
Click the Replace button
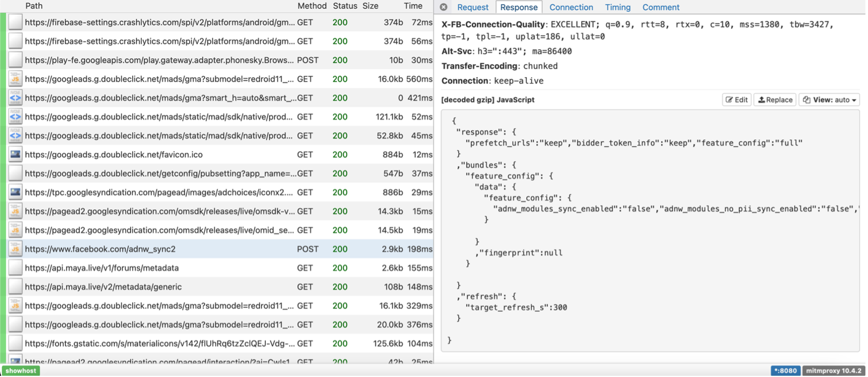(x=775, y=100)
